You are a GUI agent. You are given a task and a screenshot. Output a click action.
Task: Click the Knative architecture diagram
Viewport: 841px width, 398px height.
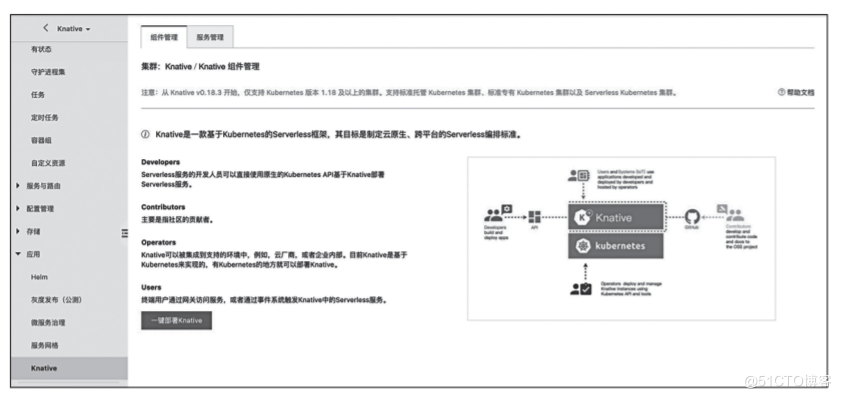coord(621,239)
